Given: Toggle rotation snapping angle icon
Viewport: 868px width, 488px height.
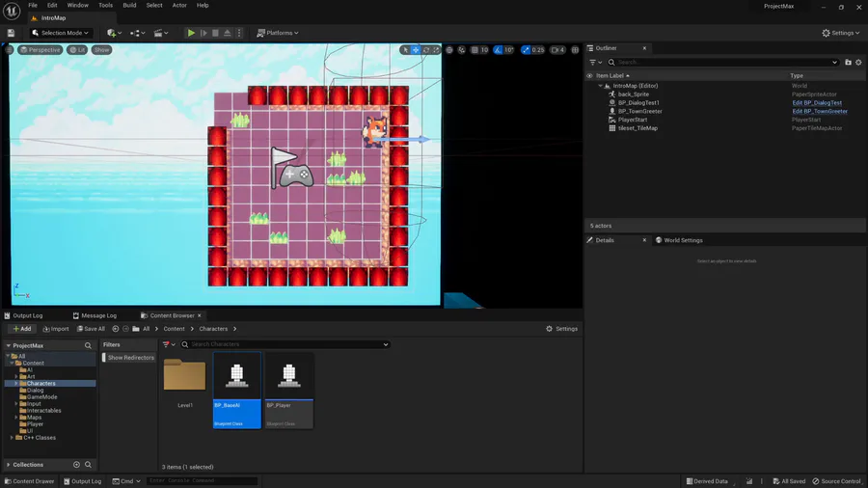Looking at the screenshot, I should 498,50.
